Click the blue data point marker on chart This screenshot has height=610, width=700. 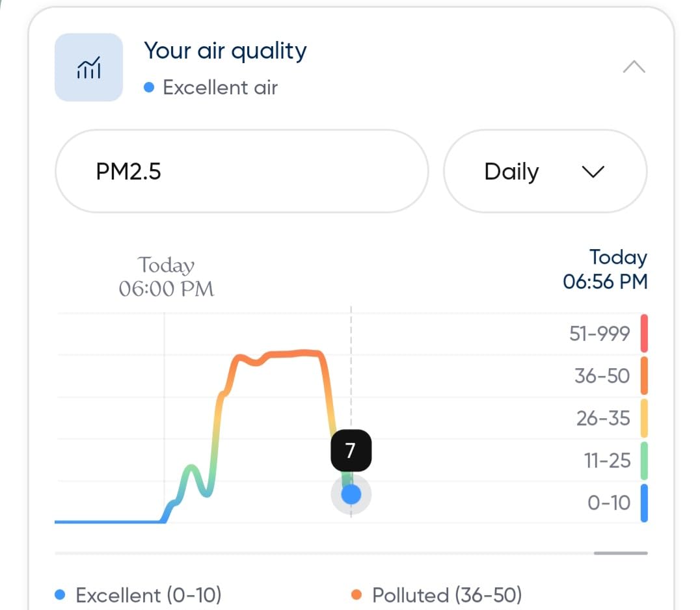click(x=351, y=494)
